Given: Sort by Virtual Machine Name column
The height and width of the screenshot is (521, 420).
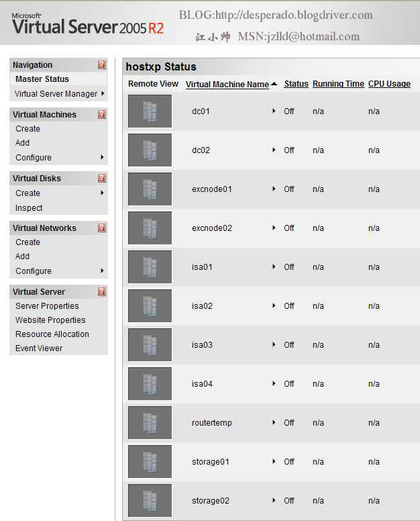Looking at the screenshot, I should tap(227, 85).
